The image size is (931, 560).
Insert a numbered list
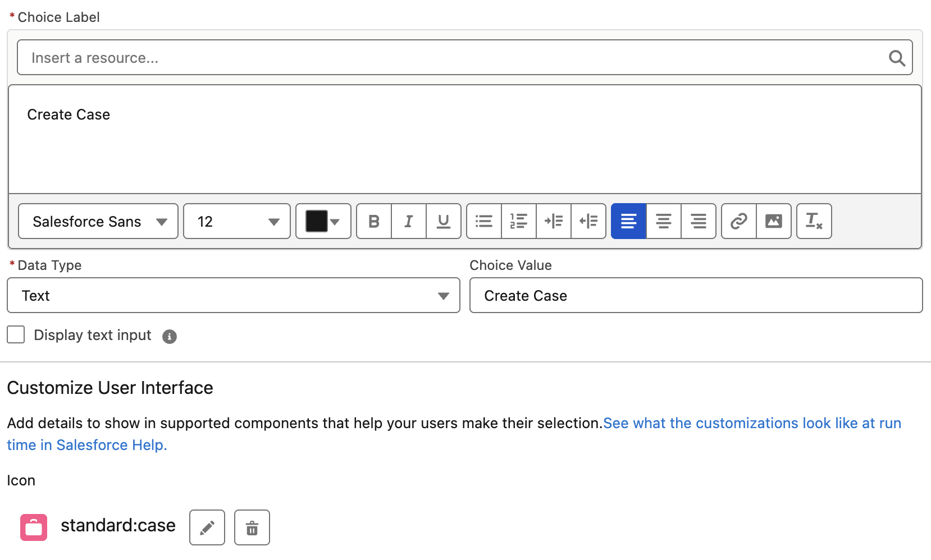point(518,221)
